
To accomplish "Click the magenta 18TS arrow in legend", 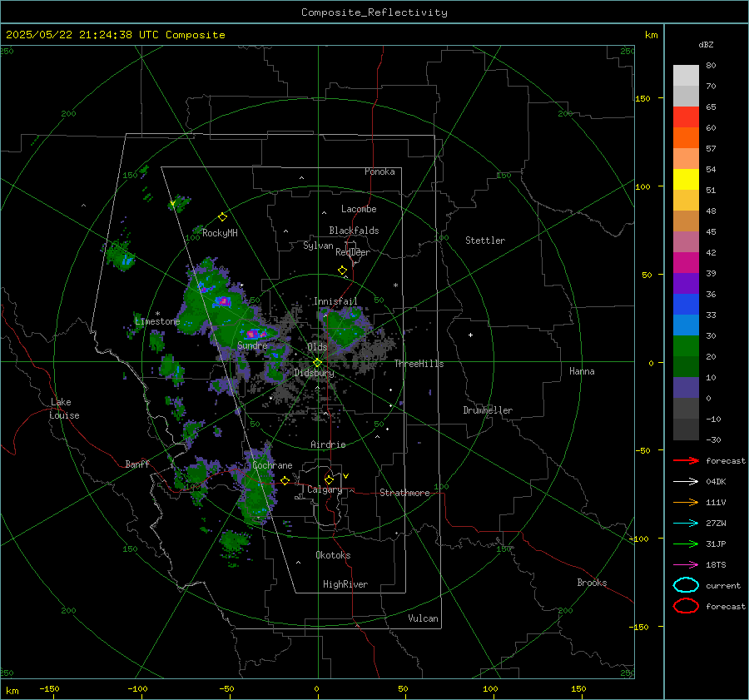I will click(x=686, y=565).
